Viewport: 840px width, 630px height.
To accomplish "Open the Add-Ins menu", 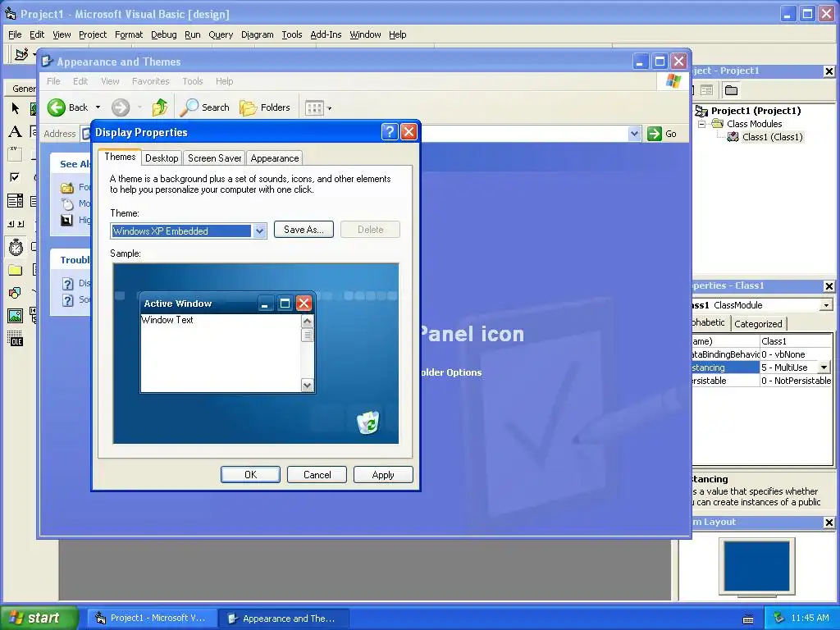I will click(326, 34).
